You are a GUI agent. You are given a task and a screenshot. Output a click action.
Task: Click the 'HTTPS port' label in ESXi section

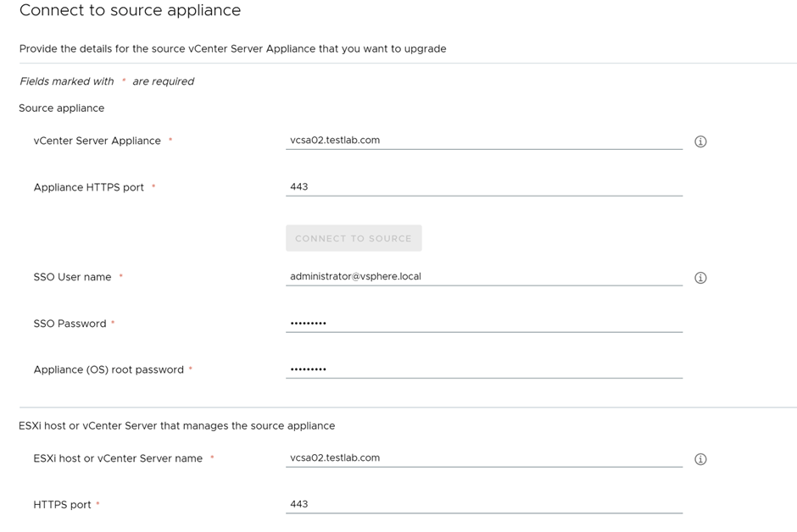click(62, 505)
